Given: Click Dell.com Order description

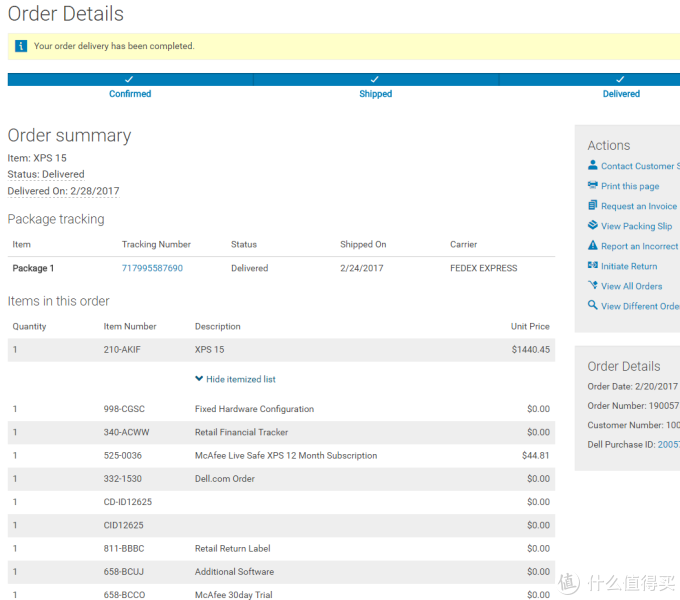Looking at the screenshot, I should tap(225, 479).
